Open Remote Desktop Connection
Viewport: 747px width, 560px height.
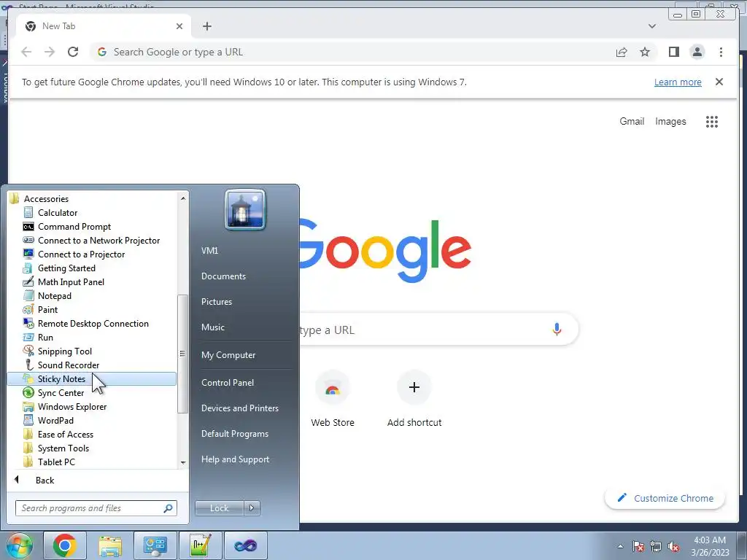[93, 323]
